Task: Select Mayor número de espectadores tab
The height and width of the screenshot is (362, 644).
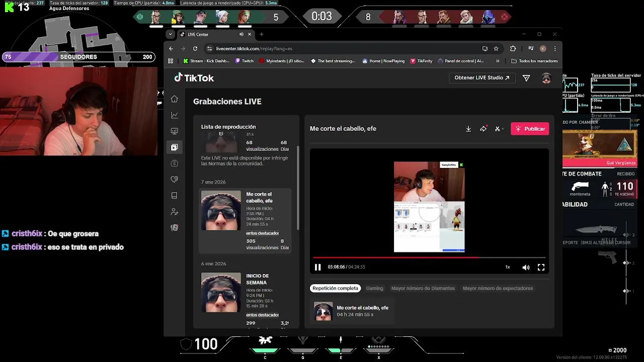Action: point(498,288)
